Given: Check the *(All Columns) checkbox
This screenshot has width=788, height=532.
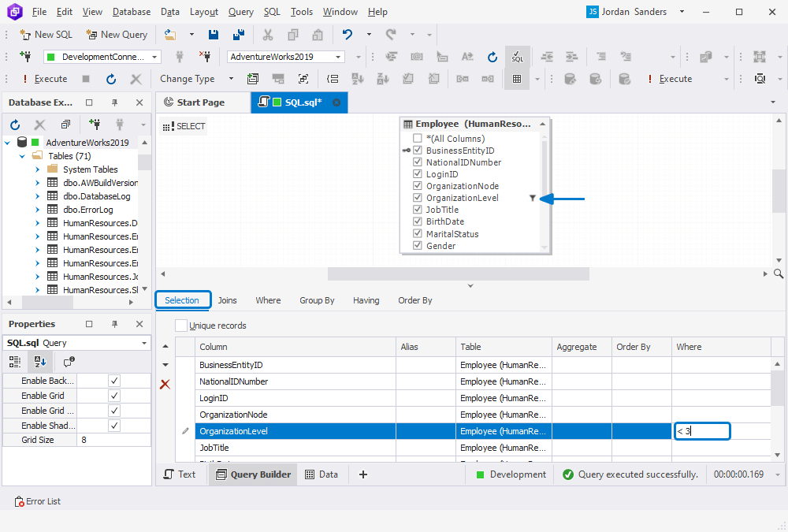Looking at the screenshot, I should click(418, 137).
